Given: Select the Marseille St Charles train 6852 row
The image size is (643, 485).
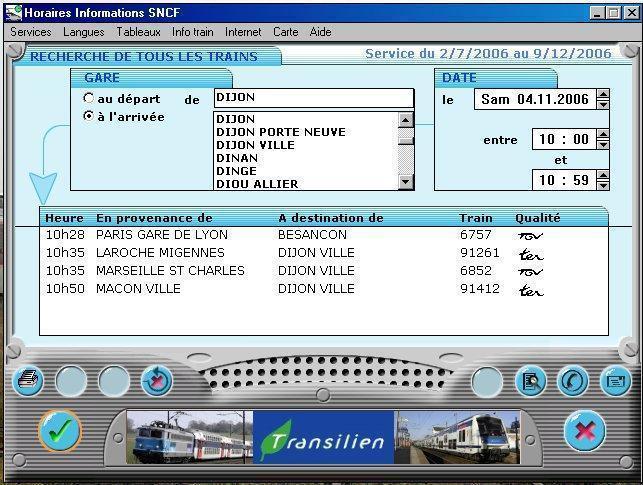Looking at the screenshot, I should point(300,271).
